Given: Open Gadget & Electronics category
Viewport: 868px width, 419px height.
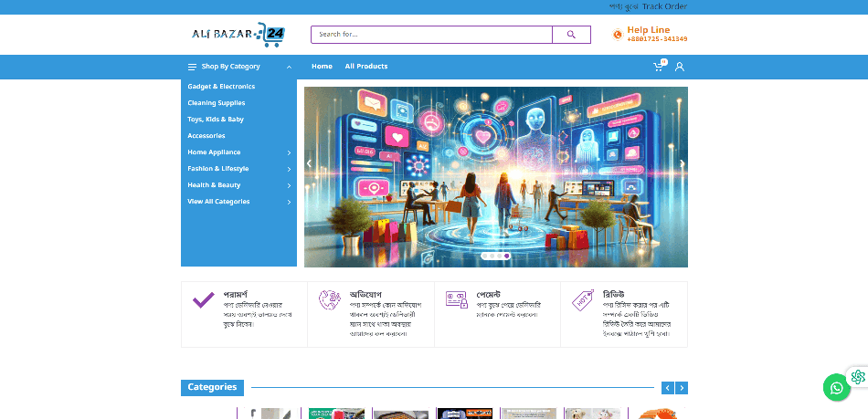Looking at the screenshot, I should point(221,86).
